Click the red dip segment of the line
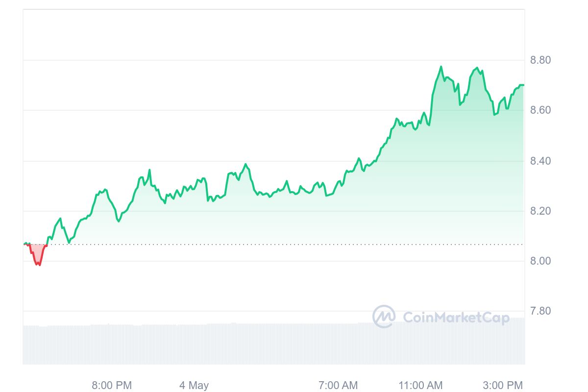Screen dimensions: 588x392 pos(37,263)
